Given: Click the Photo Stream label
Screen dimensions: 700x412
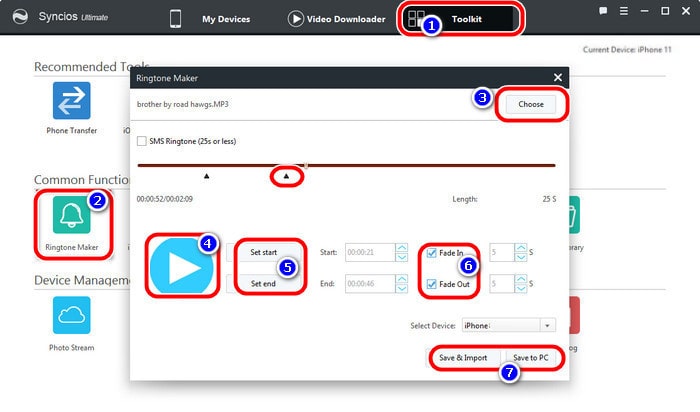Looking at the screenshot, I should pyautogui.click(x=71, y=347).
